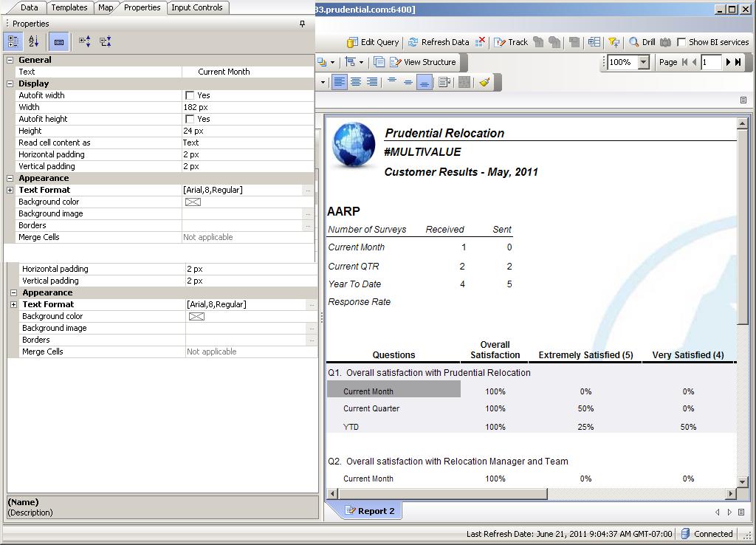Align cell text to middle vertically

tap(408, 82)
